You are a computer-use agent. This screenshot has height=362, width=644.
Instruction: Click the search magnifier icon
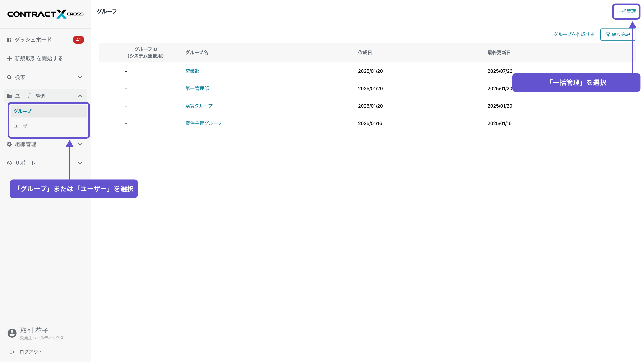coord(9,77)
